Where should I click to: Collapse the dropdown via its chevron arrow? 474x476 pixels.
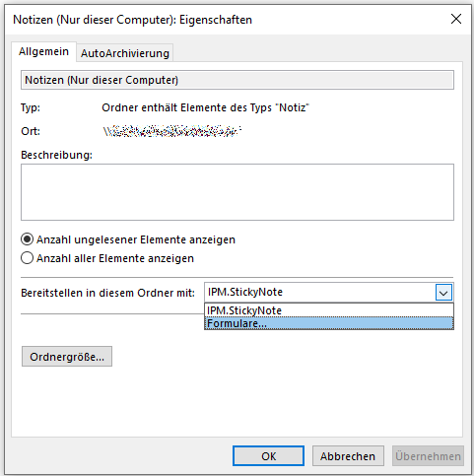(x=443, y=293)
